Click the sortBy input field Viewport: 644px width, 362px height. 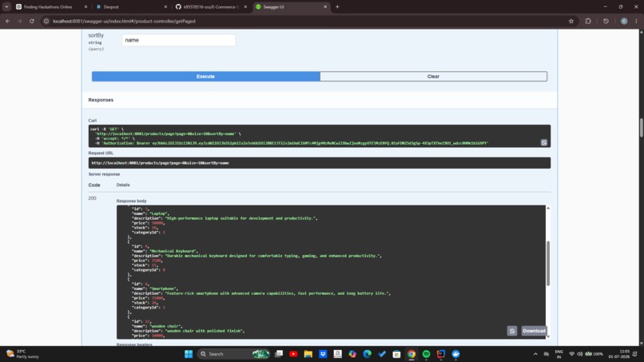click(179, 40)
